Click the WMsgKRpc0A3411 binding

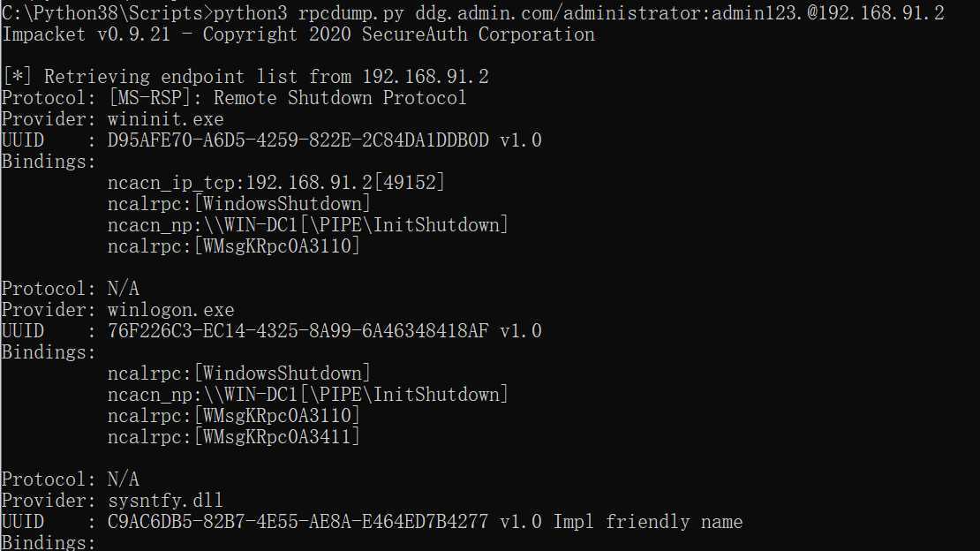tap(234, 437)
